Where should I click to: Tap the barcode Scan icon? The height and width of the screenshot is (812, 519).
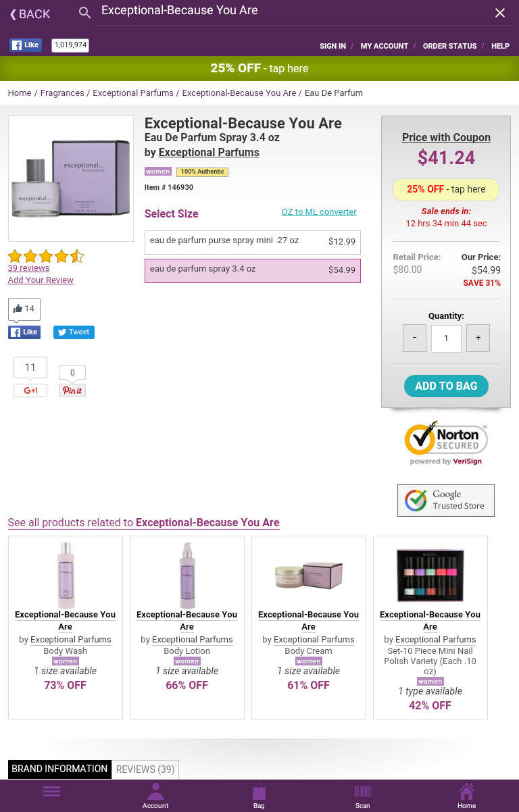click(363, 795)
